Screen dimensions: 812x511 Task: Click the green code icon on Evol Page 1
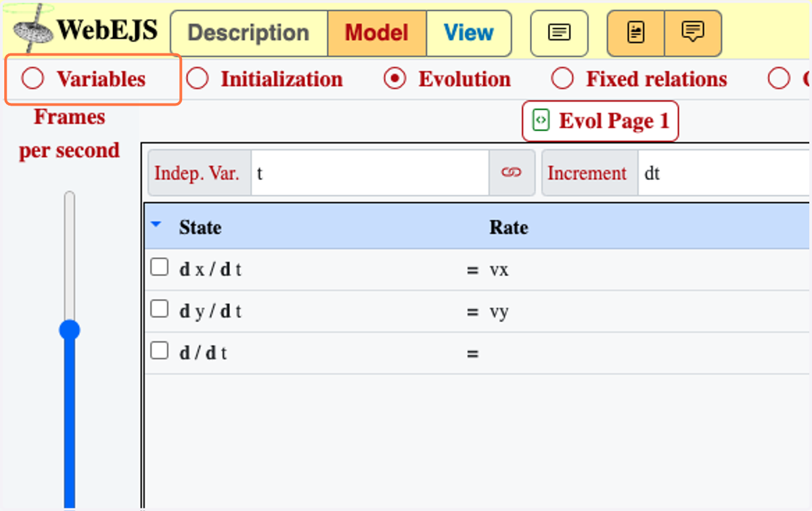point(541,120)
